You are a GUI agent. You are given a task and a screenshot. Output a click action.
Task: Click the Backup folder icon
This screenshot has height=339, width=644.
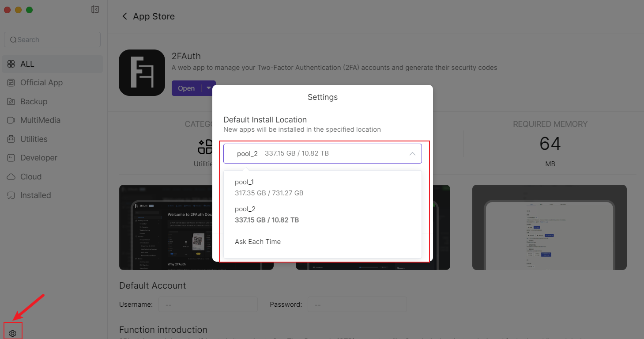point(11,102)
